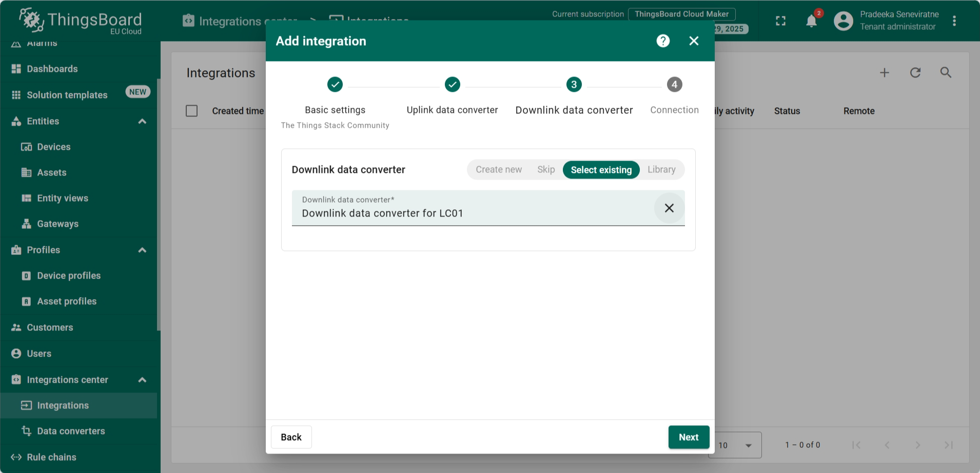The width and height of the screenshot is (980, 473).
Task: Open Users in the sidebar
Action: point(79,353)
